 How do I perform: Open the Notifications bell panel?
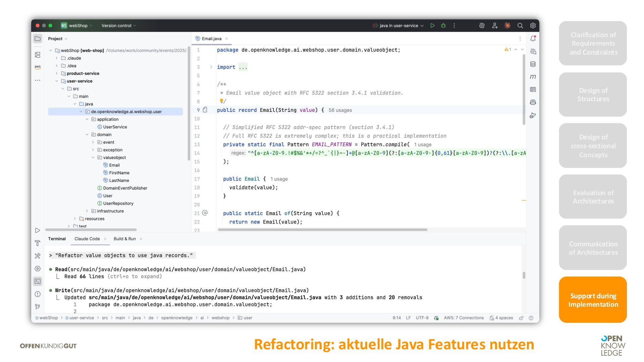pos(533,39)
